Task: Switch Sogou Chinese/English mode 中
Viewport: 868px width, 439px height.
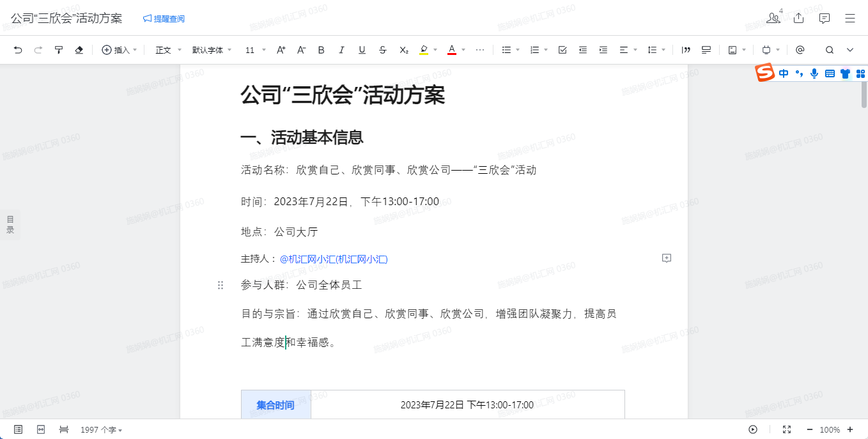Action: [x=784, y=73]
